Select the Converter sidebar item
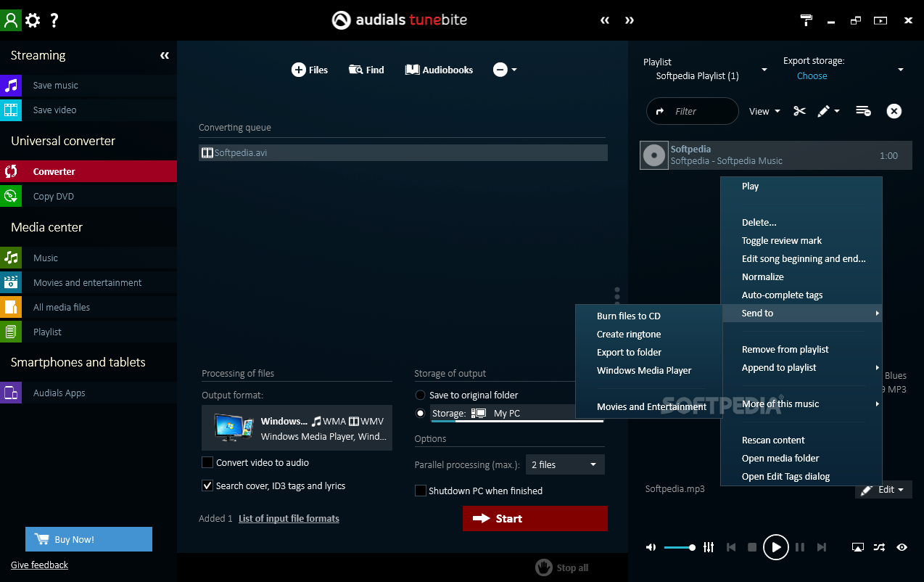Image resolution: width=924 pixels, height=582 pixels. (88, 171)
